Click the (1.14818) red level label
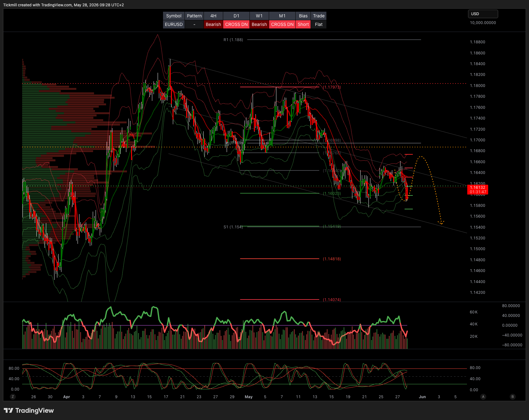The width and height of the screenshot is (529, 420). (x=332, y=259)
